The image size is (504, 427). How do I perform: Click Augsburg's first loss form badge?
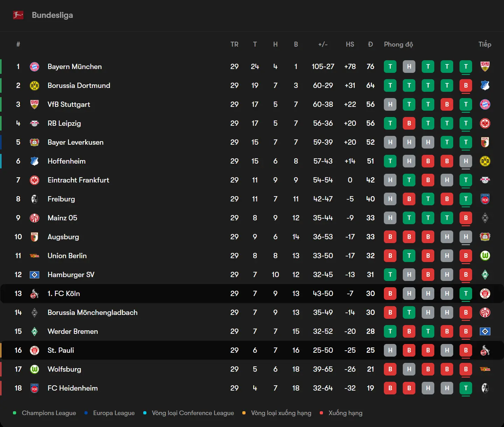point(390,237)
